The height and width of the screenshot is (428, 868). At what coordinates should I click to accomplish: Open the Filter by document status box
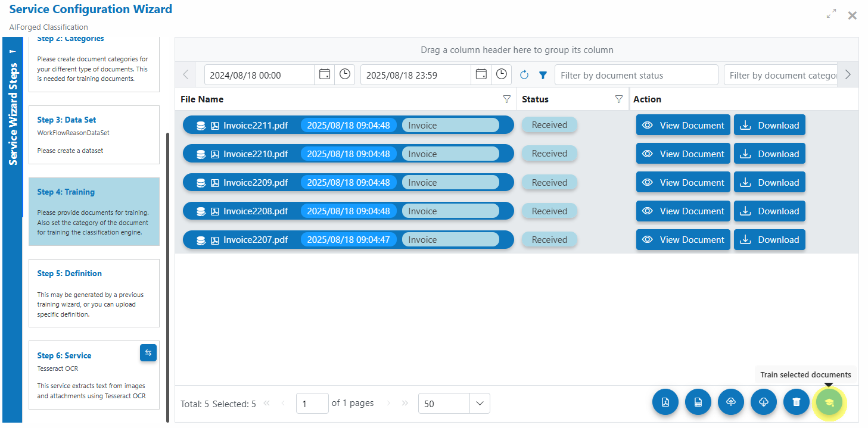[636, 75]
